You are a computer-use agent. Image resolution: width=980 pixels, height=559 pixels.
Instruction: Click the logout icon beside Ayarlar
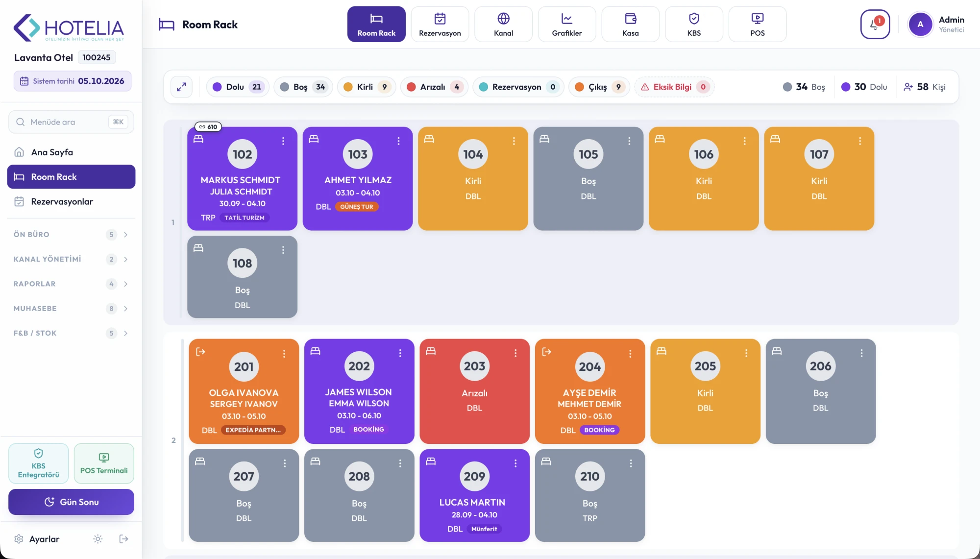point(124,539)
